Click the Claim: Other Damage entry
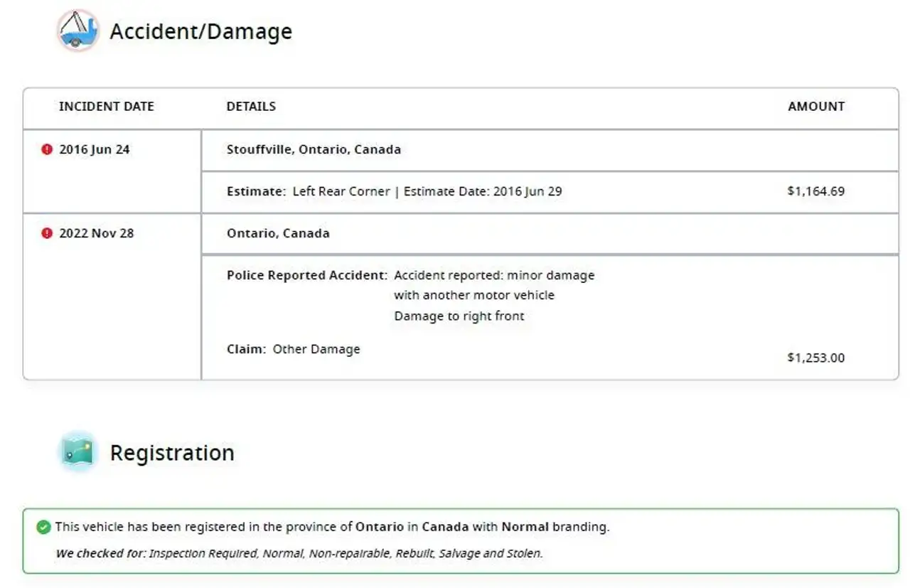 [294, 349]
